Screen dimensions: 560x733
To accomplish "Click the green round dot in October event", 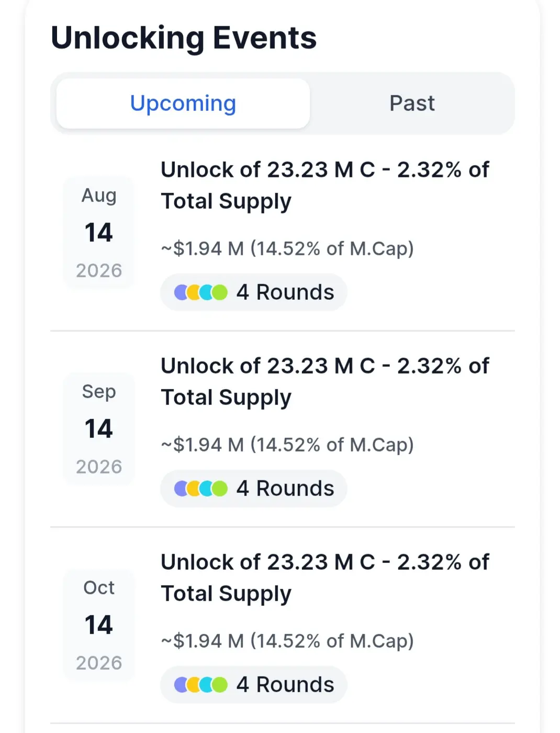I will (x=220, y=685).
